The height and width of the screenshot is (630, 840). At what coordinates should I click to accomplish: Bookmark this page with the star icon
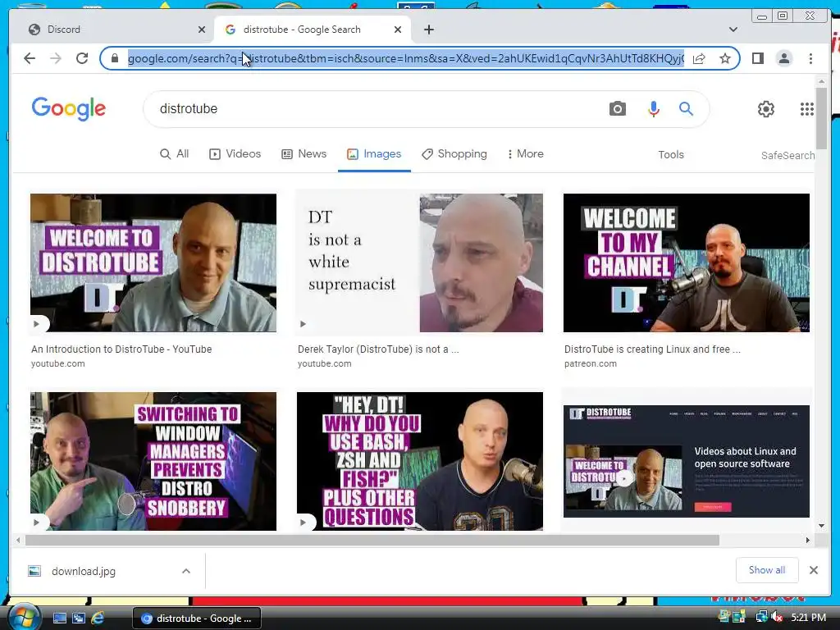pyautogui.click(x=725, y=58)
